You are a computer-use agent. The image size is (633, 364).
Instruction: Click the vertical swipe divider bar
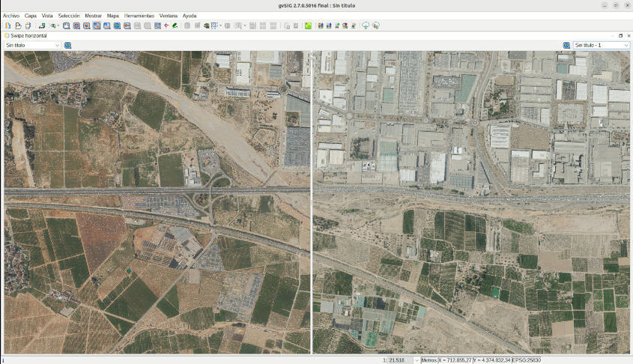(312, 202)
